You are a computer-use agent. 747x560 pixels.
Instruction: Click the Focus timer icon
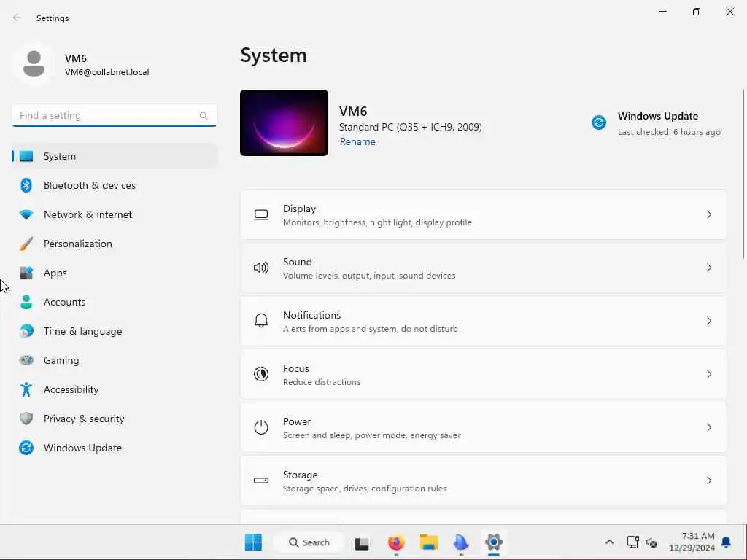coord(261,374)
